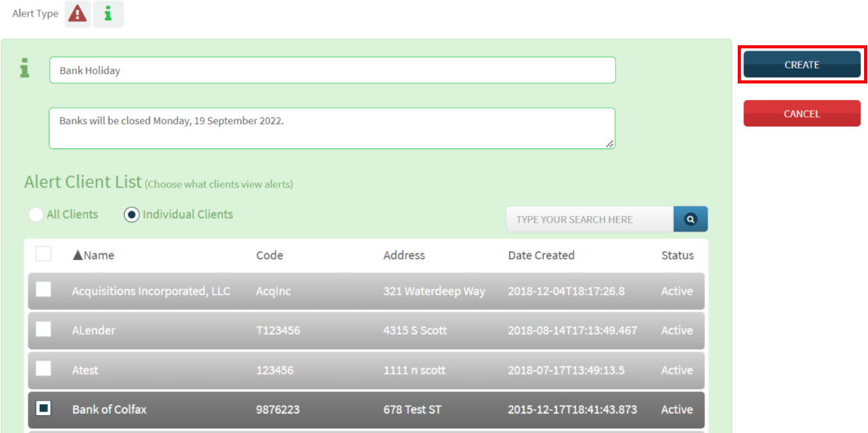The width and height of the screenshot is (868, 433).
Task: Click the text area resize grip
Action: click(610, 144)
